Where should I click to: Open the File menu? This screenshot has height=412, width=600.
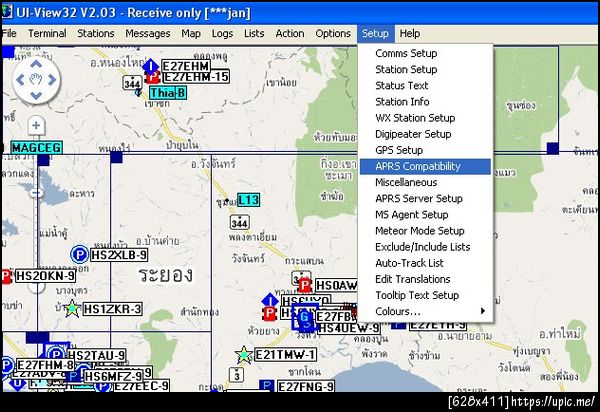9,34
